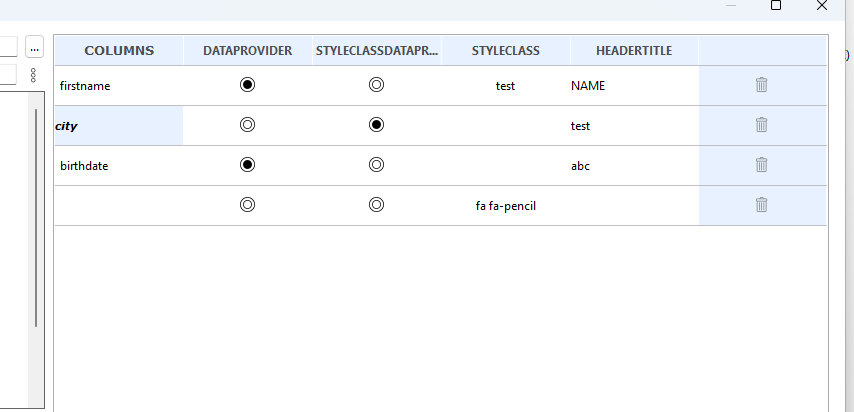
Task: Open the three-dots vertical menu icon
Action: tap(34, 75)
